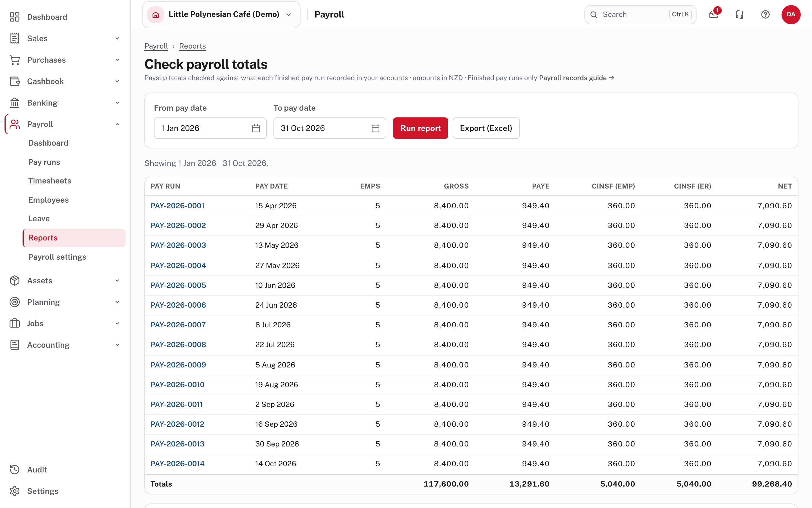Screen dimensions: 812x508
Task: Click the Purchases cart icon
Action: pos(15,60)
